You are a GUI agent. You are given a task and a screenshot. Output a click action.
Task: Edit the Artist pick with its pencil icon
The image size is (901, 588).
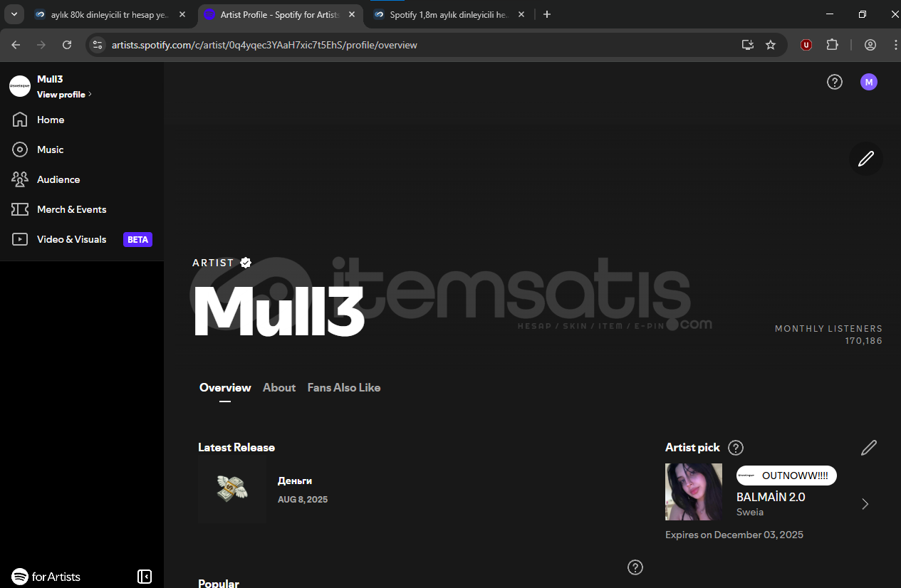868,448
